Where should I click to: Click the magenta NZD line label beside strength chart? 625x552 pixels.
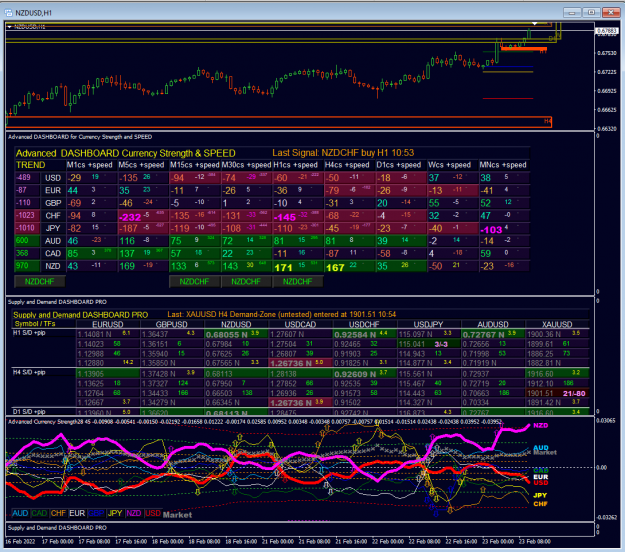[x=540, y=425]
